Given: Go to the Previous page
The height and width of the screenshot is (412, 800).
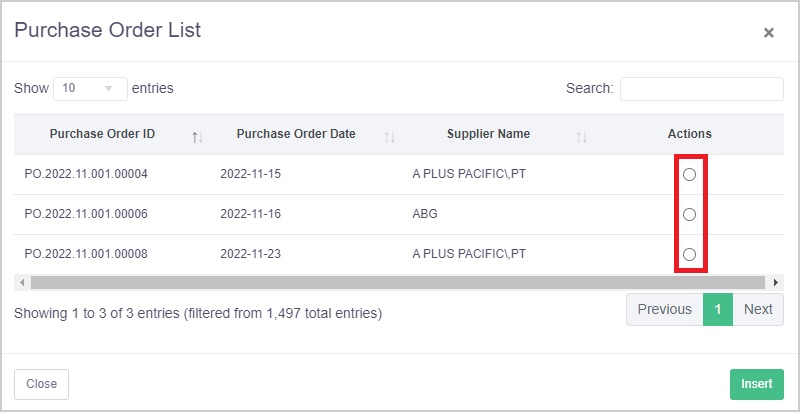Looking at the screenshot, I should 664,310.
